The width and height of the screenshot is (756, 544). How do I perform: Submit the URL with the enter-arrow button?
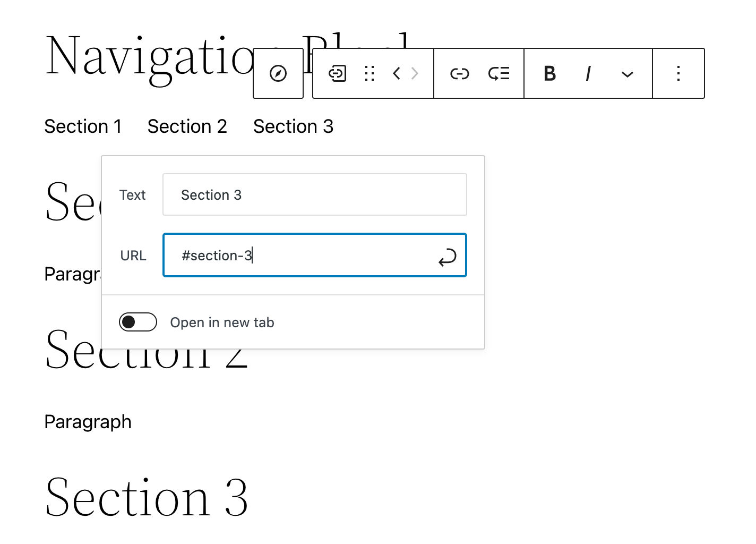click(447, 257)
